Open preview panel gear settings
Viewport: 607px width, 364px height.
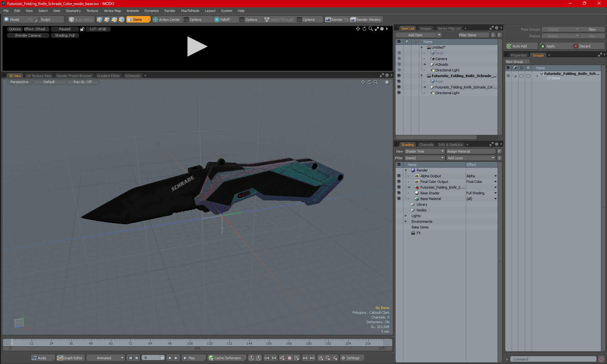click(x=382, y=29)
